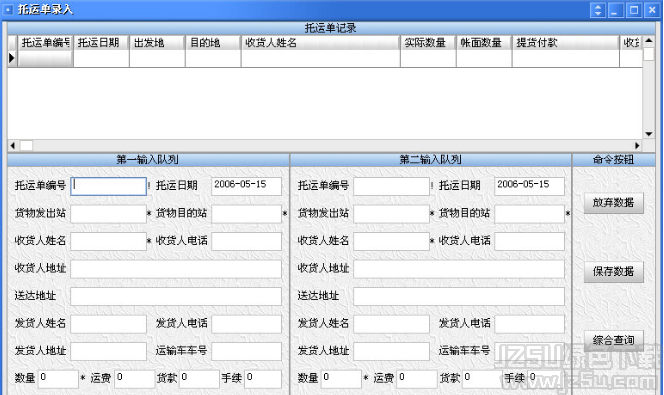Click first queue 收货人地址 field
The height and width of the screenshot is (395, 664).
click(176, 269)
